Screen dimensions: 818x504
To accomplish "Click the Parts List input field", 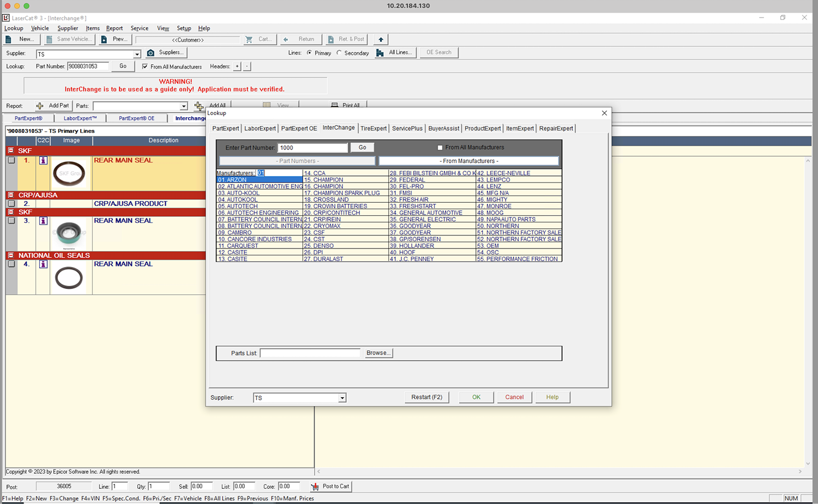I will tap(310, 353).
